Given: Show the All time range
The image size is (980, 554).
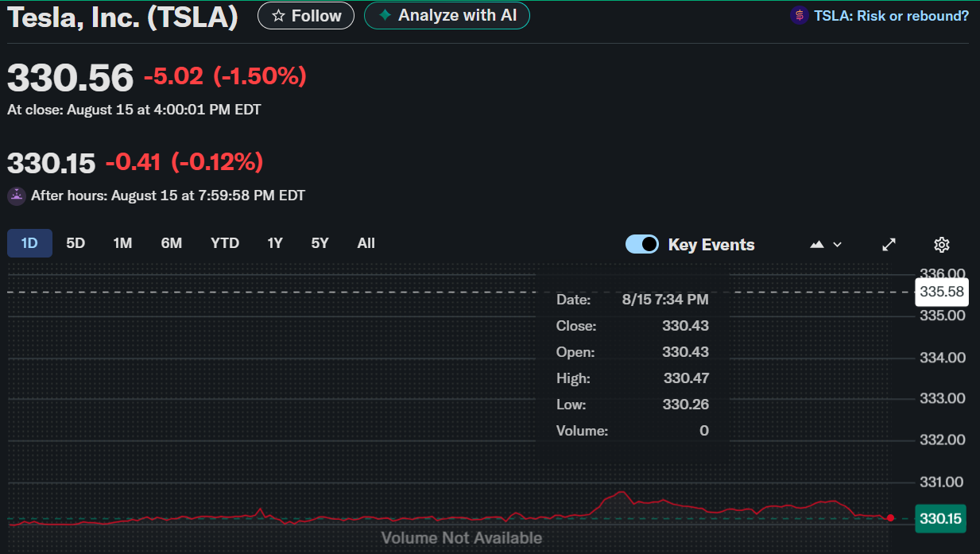Looking at the screenshot, I should pyautogui.click(x=366, y=243).
